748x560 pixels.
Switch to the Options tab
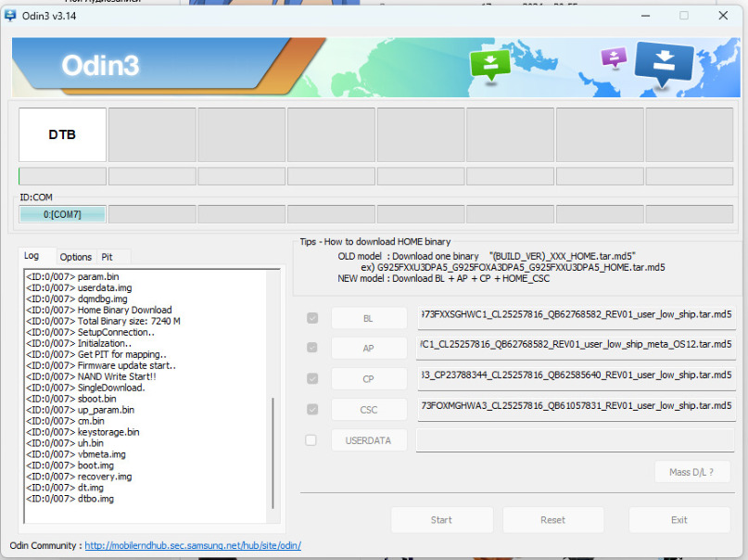point(75,257)
